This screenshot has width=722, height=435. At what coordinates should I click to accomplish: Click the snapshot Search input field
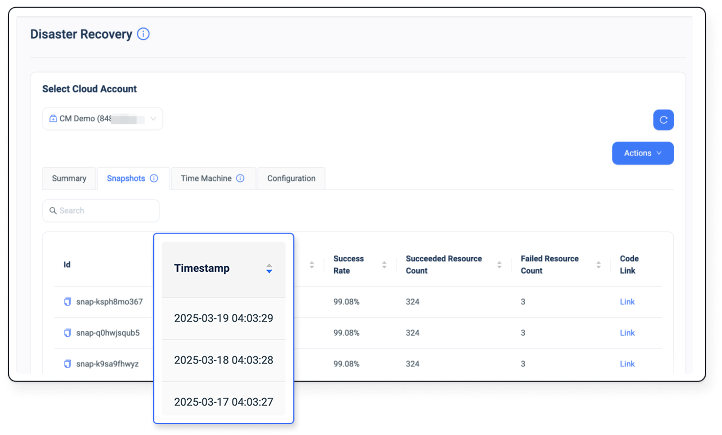tap(101, 211)
